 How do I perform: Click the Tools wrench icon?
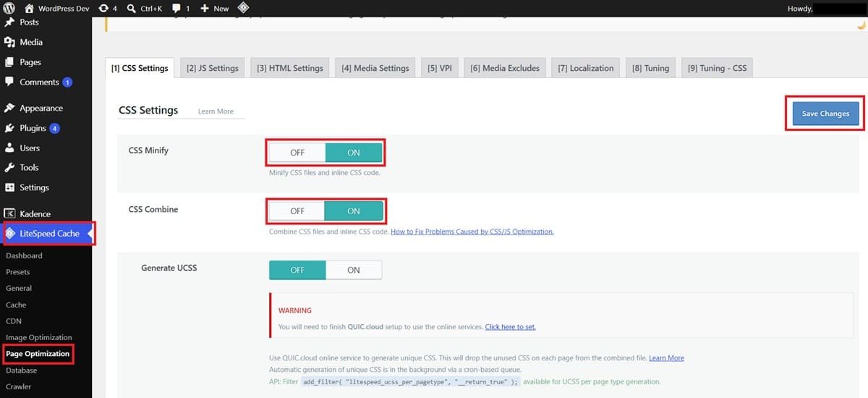pos(9,167)
